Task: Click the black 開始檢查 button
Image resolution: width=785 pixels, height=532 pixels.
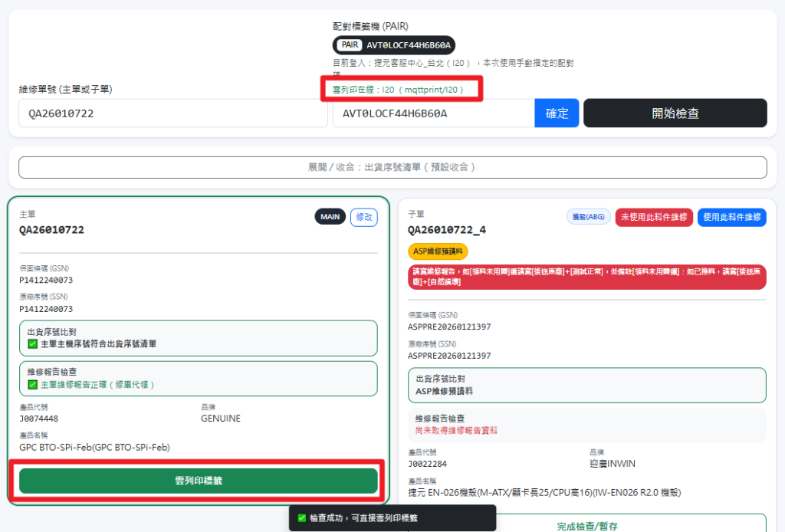Action: click(675, 113)
